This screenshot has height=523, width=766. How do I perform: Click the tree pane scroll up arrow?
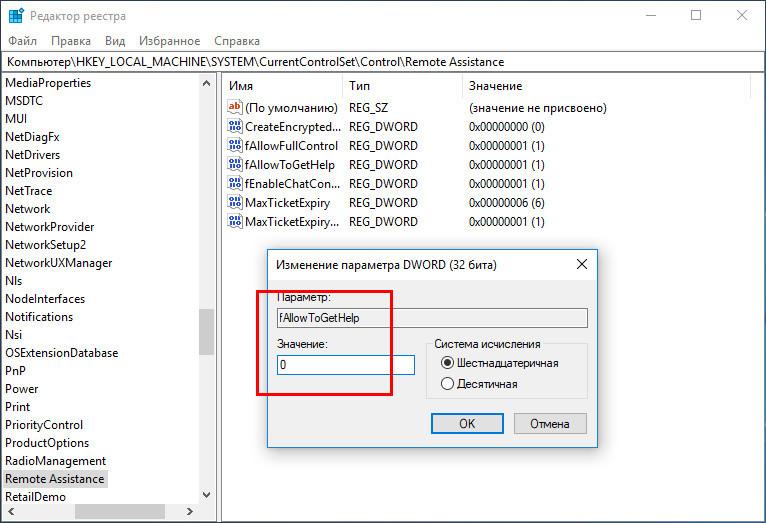pyautogui.click(x=206, y=84)
